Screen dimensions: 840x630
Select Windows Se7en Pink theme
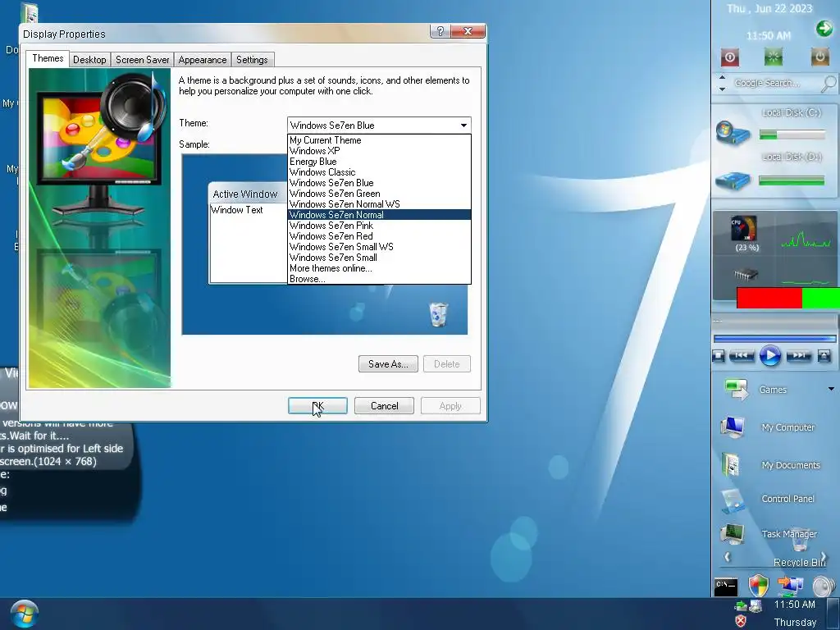tap(379, 226)
